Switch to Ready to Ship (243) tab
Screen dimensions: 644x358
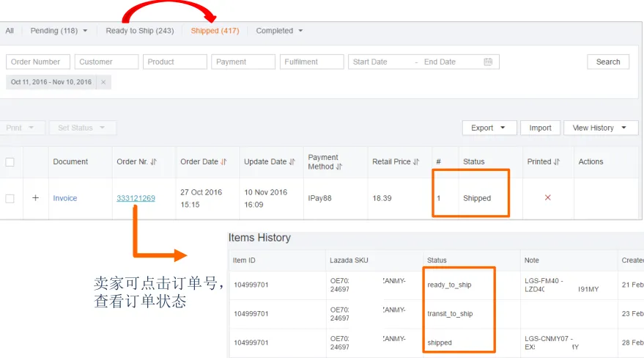140,31
